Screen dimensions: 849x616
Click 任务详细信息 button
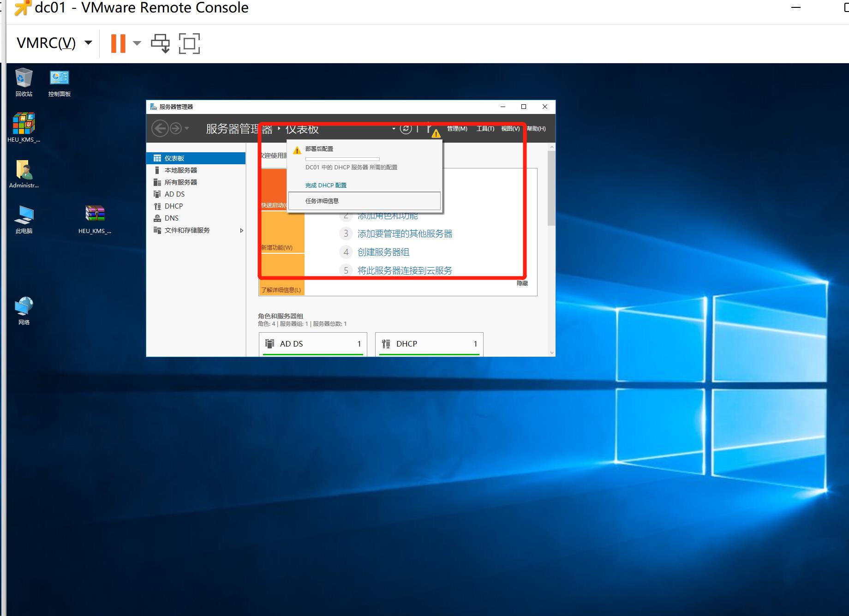[x=365, y=201]
